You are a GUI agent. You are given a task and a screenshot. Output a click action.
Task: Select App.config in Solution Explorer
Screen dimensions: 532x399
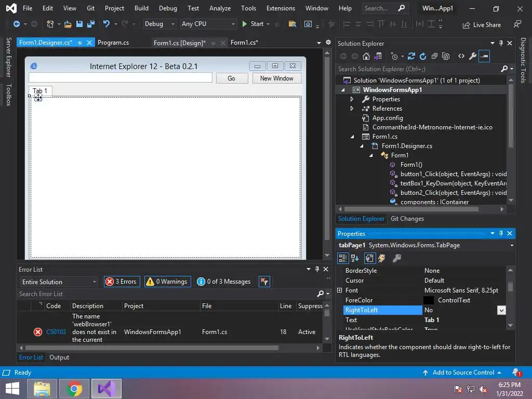[388, 118]
